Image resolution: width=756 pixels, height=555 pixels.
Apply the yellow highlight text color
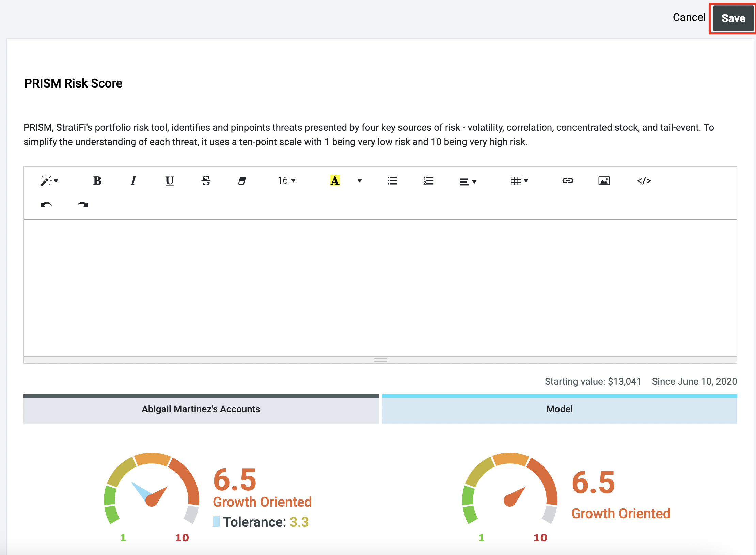[x=335, y=180]
